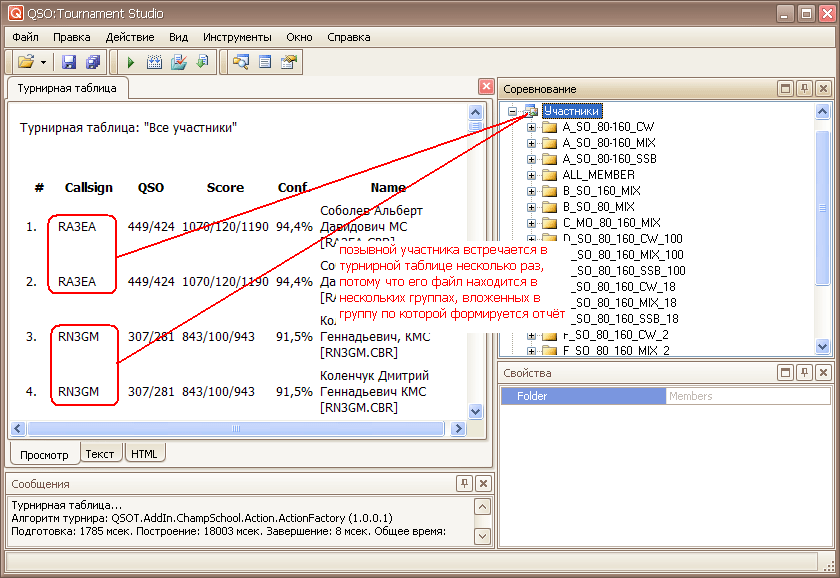This screenshot has height=578, width=840.
Task: Click the Save (floppy disk) icon
Action: point(69,62)
